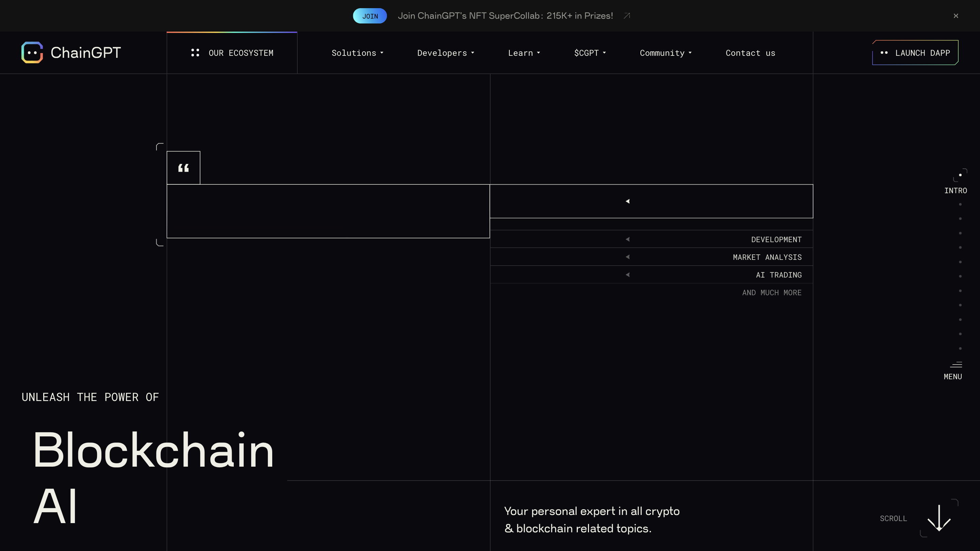The width and height of the screenshot is (980, 551).
Task: Select the INTRO section indicator dot
Action: click(960, 175)
